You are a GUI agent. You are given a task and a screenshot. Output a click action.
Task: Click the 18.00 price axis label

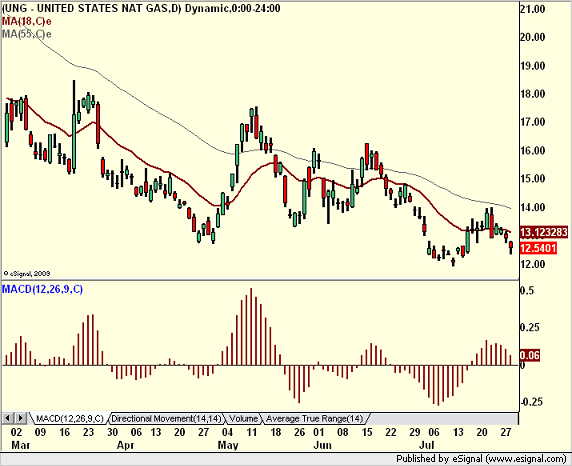pos(532,94)
